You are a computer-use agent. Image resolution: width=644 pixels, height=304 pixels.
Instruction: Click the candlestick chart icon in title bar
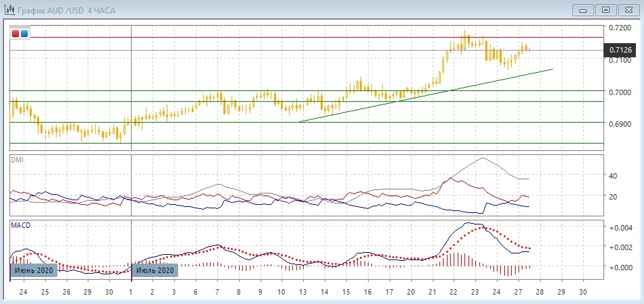point(7,9)
